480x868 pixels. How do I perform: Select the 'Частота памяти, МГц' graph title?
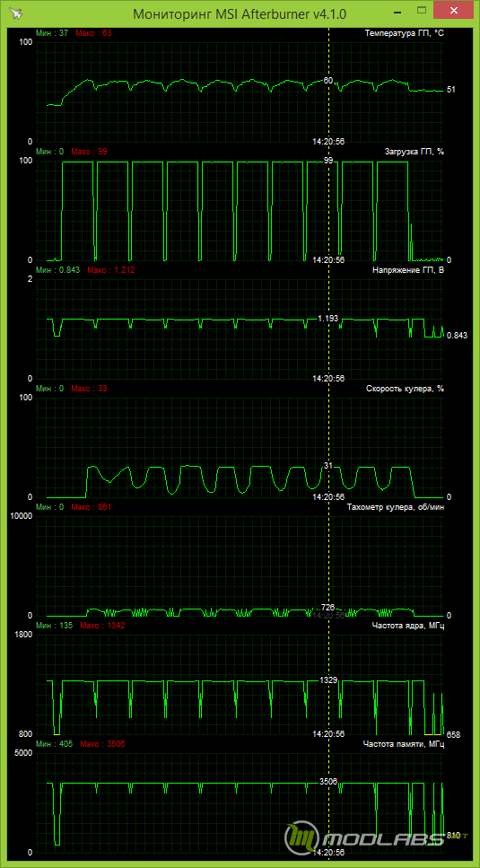[403, 744]
